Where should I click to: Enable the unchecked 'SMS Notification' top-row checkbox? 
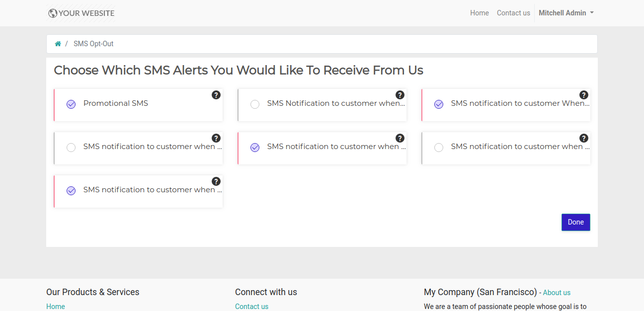255,104
